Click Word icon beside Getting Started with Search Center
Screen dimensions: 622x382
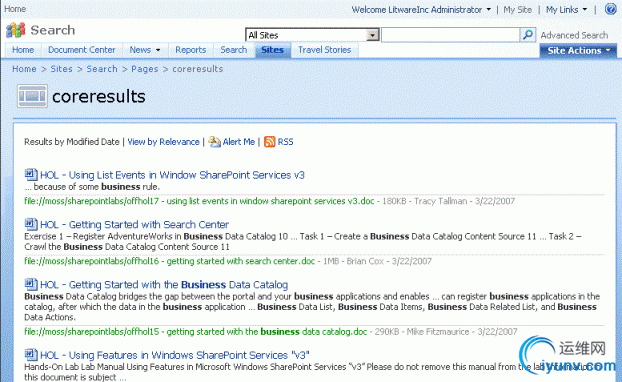[31, 224]
